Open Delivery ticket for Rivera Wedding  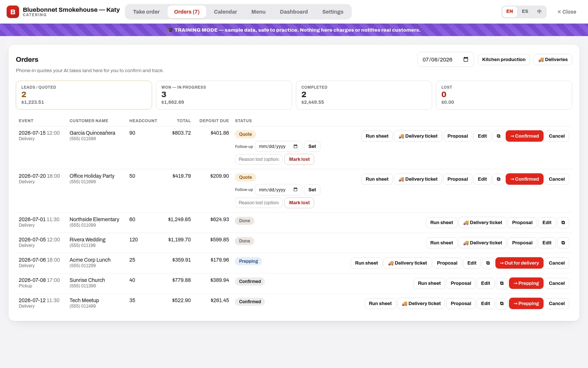(483, 243)
